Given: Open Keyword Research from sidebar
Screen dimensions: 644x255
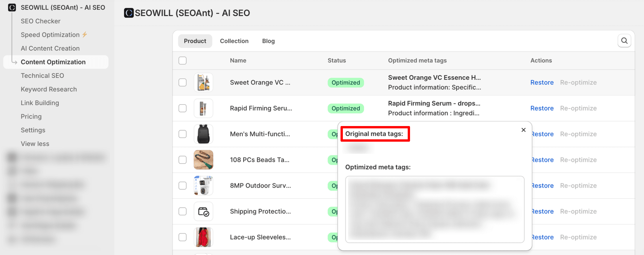Looking at the screenshot, I should click(x=49, y=89).
